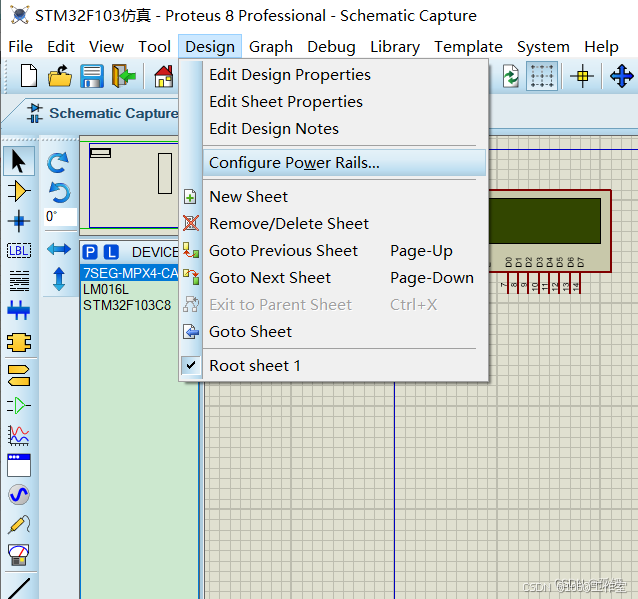Open the View menu
The image size is (638, 599).
107,47
